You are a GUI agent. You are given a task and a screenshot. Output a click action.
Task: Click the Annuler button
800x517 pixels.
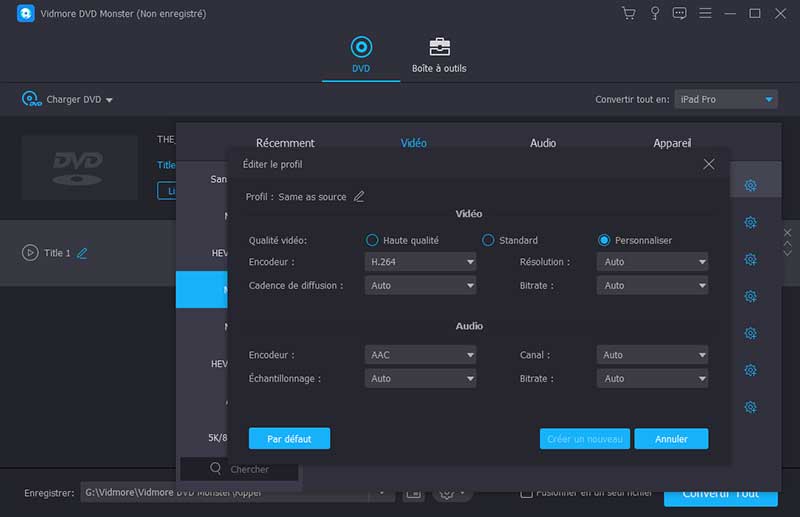tap(671, 439)
